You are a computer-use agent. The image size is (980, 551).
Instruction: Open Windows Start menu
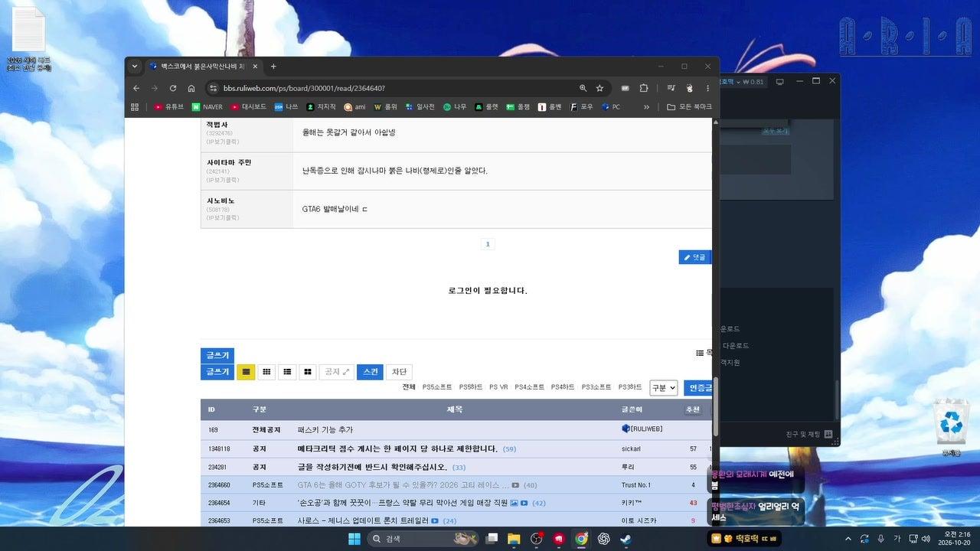(354, 539)
